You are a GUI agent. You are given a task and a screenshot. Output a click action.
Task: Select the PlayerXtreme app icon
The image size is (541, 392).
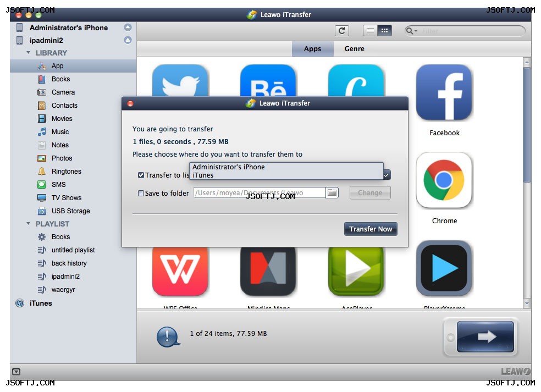click(x=444, y=268)
